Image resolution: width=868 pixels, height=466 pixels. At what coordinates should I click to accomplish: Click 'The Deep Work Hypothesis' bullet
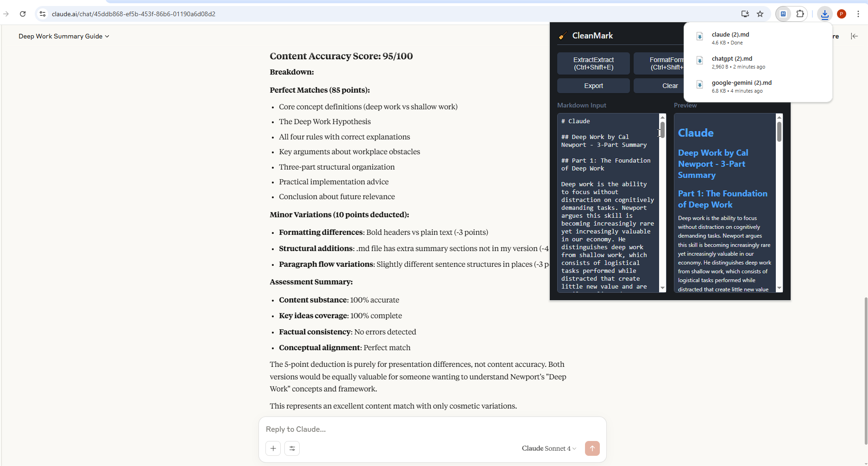[325, 121]
